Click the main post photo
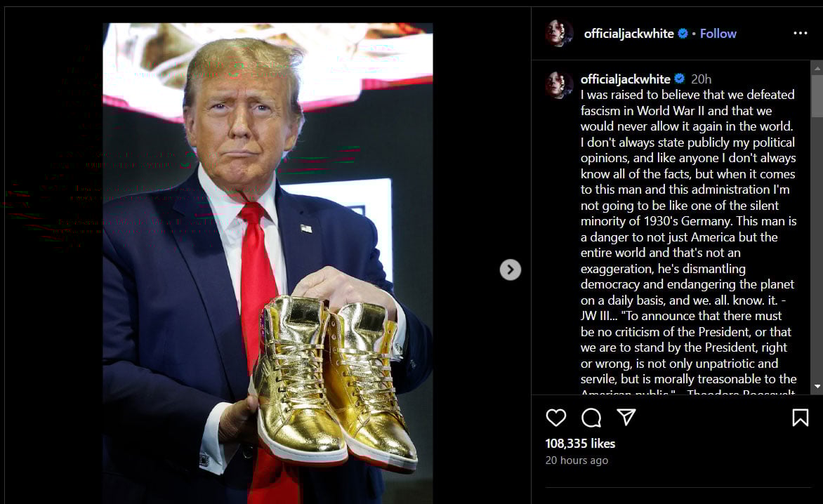This screenshot has width=823, height=504. tap(268, 263)
